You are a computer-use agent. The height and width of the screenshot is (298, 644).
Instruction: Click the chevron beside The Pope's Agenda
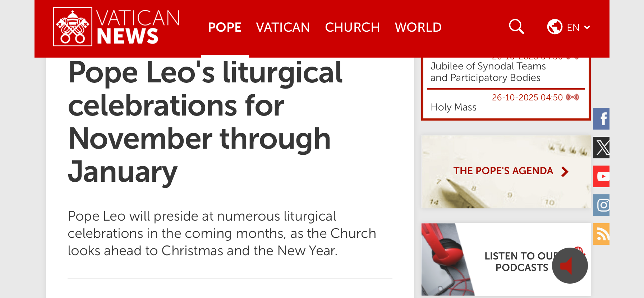point(565,172)
